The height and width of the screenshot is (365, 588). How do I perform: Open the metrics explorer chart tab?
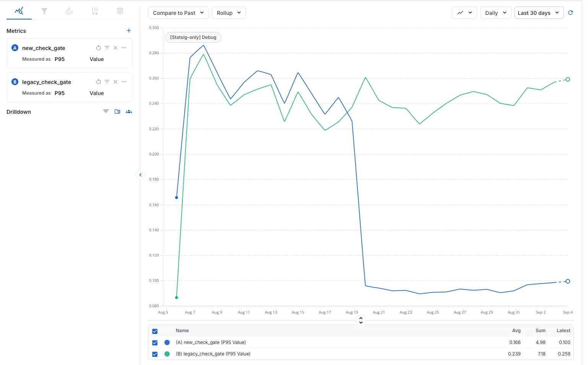point(19,11)
